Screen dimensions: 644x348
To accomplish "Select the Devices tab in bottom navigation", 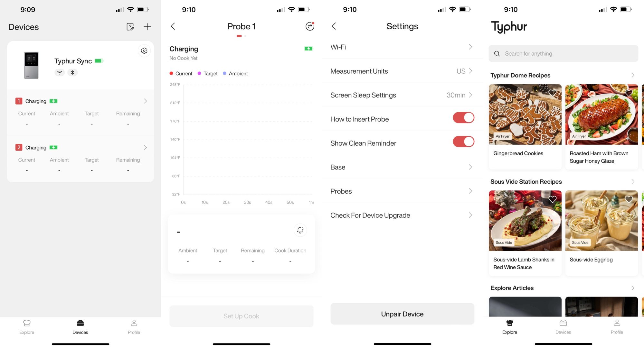I will (x=80, y=326).
